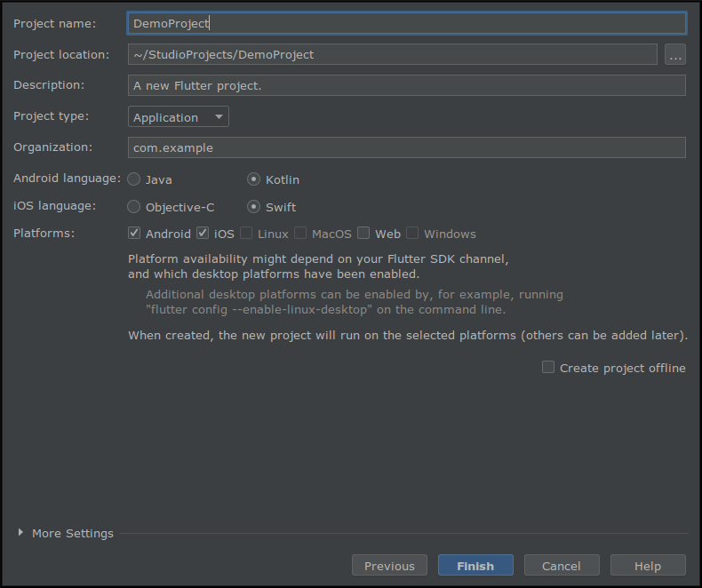Click the Project location path field
Image resolution: width=702 pixels, height=588 pixels.
(x=392, y=55)
